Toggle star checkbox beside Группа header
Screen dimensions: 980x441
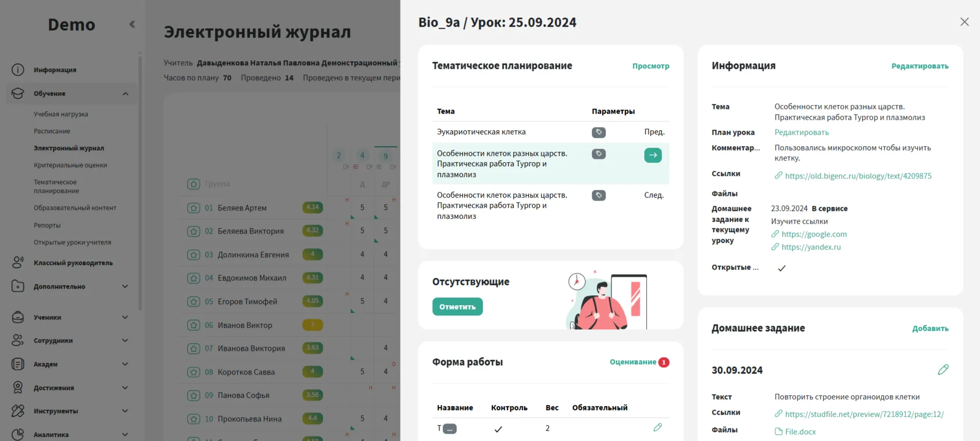tap(193, 184)
